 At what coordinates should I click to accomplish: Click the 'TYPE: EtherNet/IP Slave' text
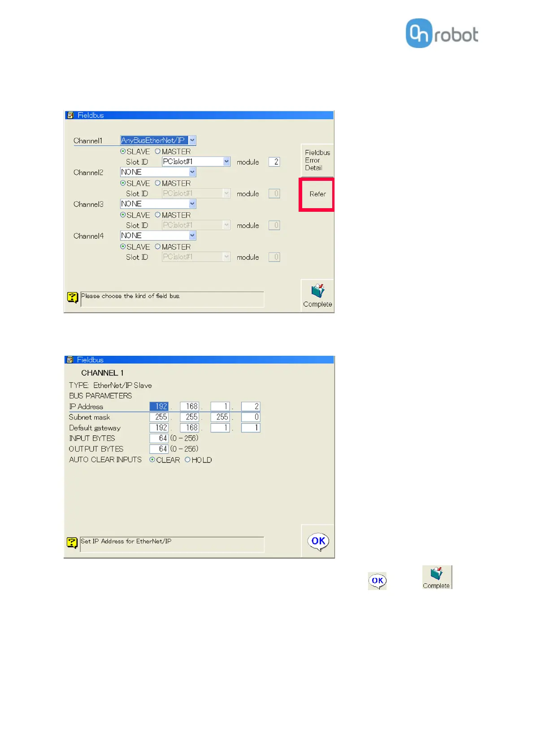110,385
